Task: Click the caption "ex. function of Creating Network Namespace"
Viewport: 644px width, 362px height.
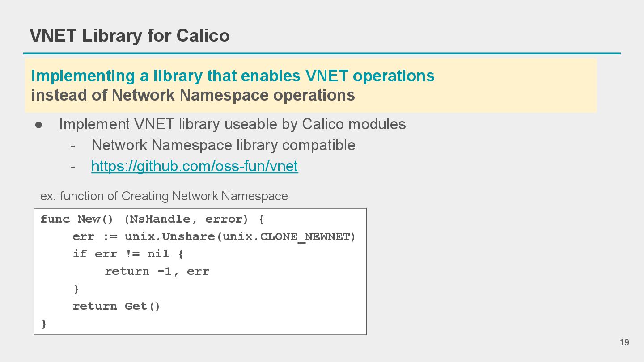Action: [x=164, y=196]
